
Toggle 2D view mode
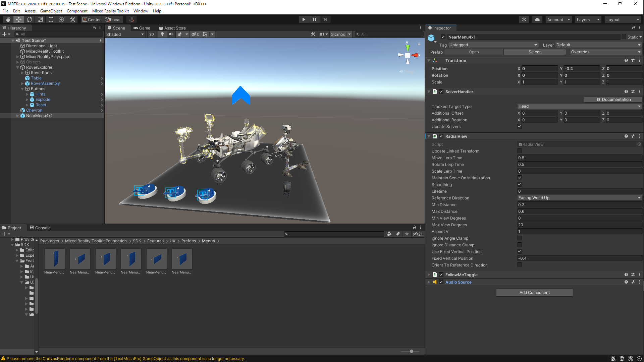pos(152,34)
